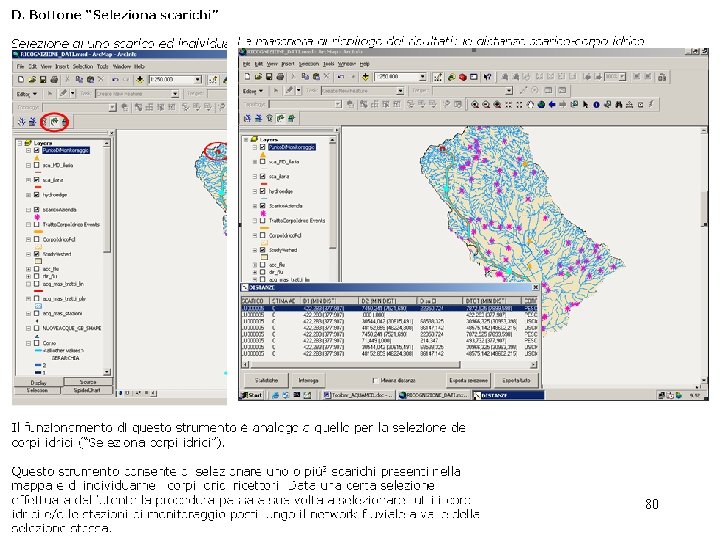Click orange PuntoDiMonitoraggio triangle symbol in left window
Viewport: 720px width, 540px height.
[x=37, y=158]
